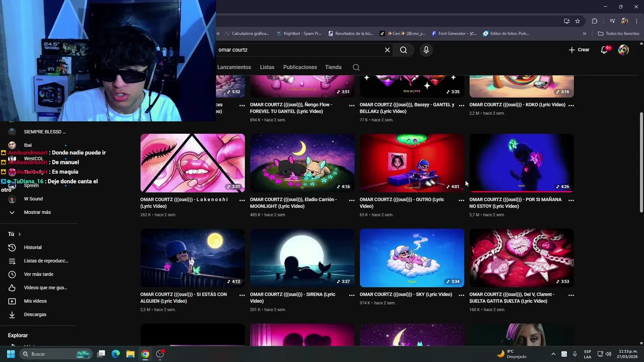This screenshot has width=644, height=362.
Task: Play the L a k e n o s h i thumbnail
Action: click(x=193, y=163)
